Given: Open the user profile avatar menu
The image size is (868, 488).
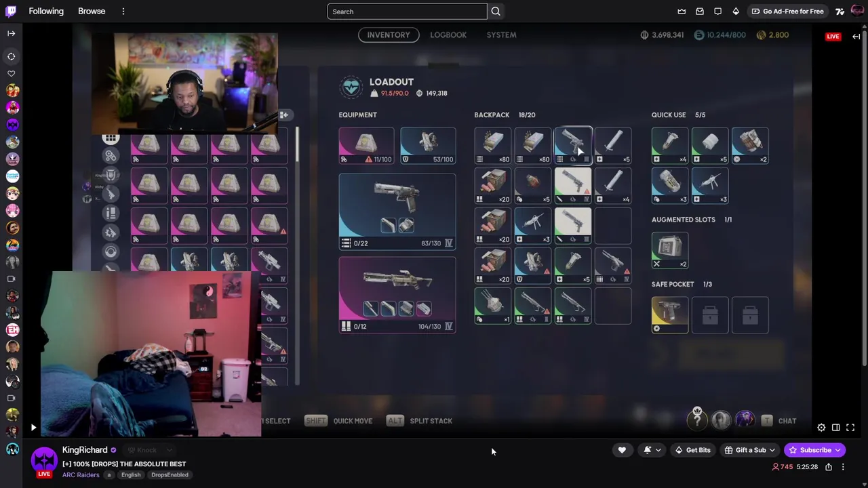Looking at the screenshot, I should pyautogui.click(x=857, y=12).
